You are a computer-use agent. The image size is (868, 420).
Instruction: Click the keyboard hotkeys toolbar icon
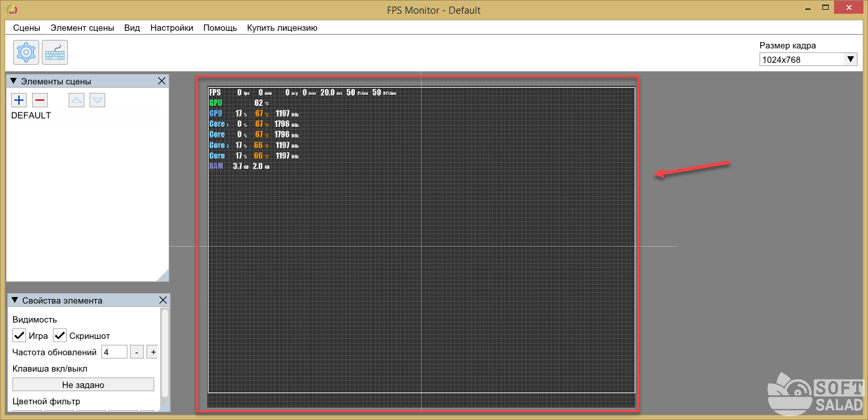(55, 52)
